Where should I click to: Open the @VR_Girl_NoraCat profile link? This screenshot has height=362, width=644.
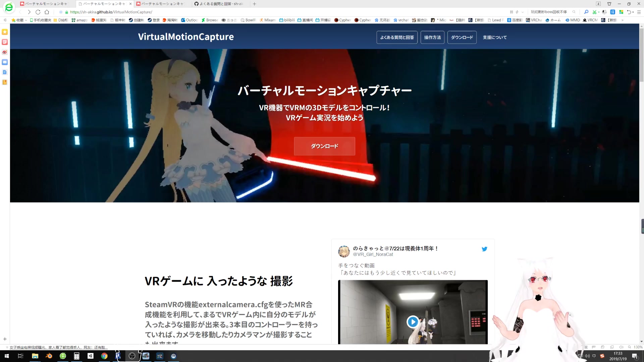373,254
